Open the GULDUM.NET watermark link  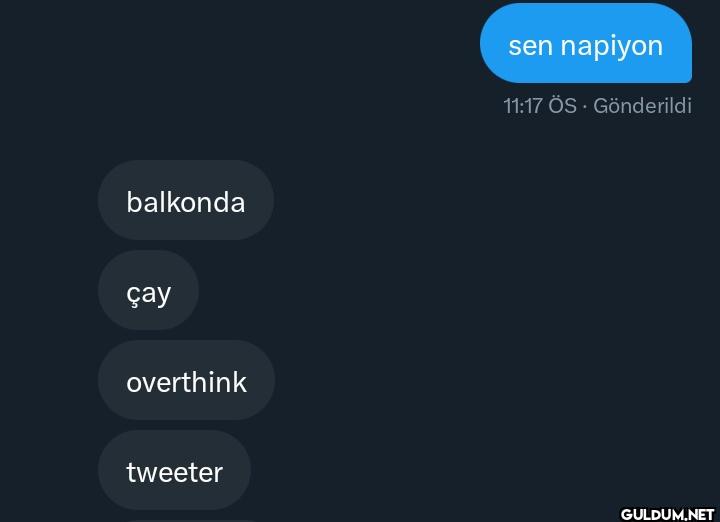668,514
